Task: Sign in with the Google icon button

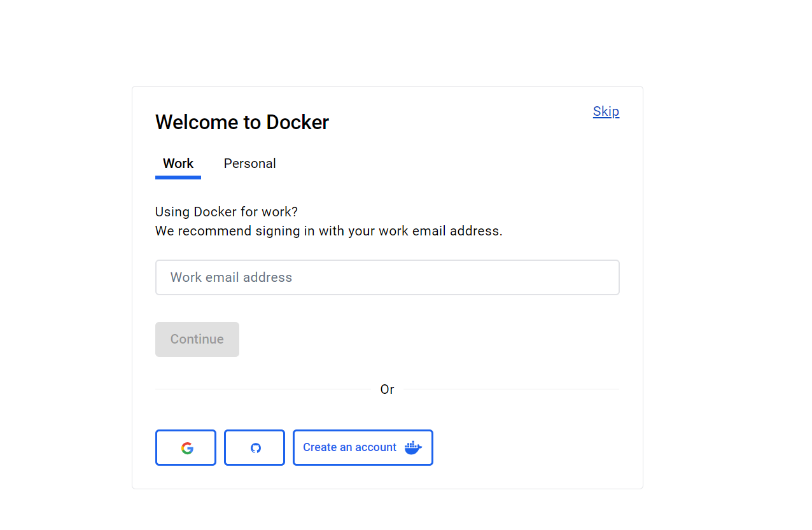Action: (186, 448)
